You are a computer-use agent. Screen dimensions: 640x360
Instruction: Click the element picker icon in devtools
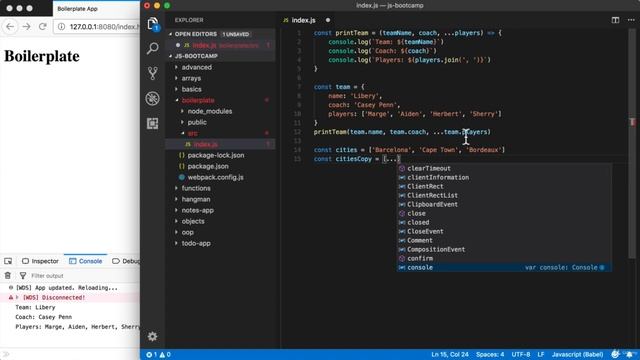pyautogui.click(x=8, y=261)
